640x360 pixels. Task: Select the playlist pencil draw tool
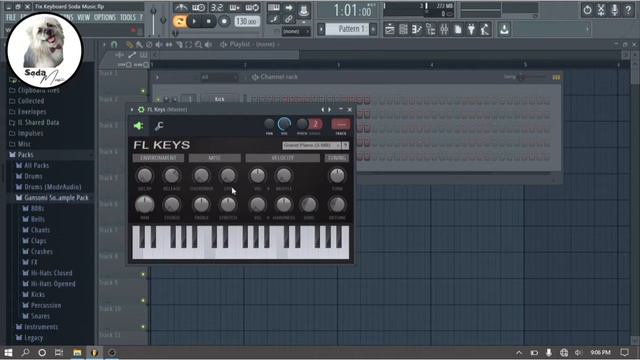(x=130, y=44)
